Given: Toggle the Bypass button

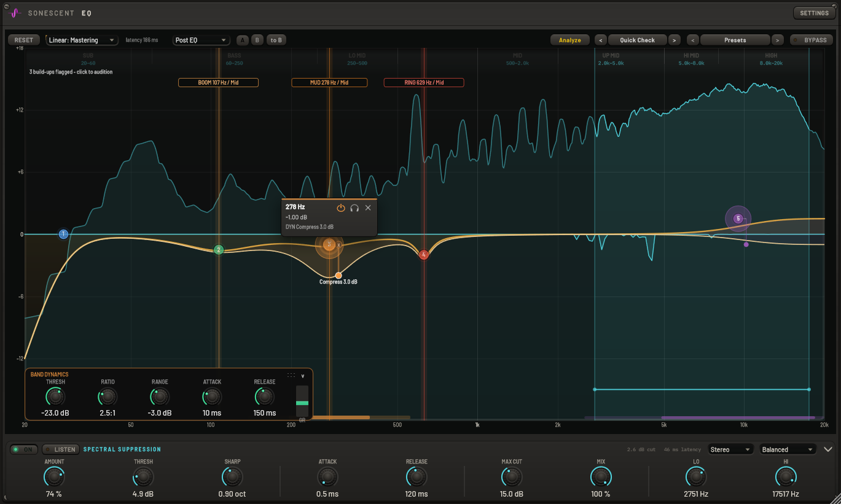Looking at the screenshot, I should point(811,40).
